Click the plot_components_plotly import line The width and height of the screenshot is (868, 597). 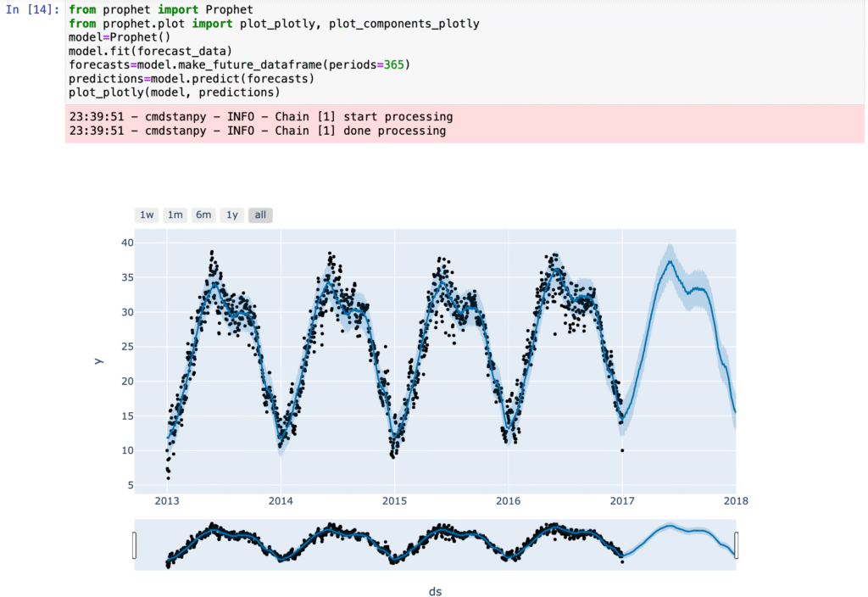click(x=274, y=24)
